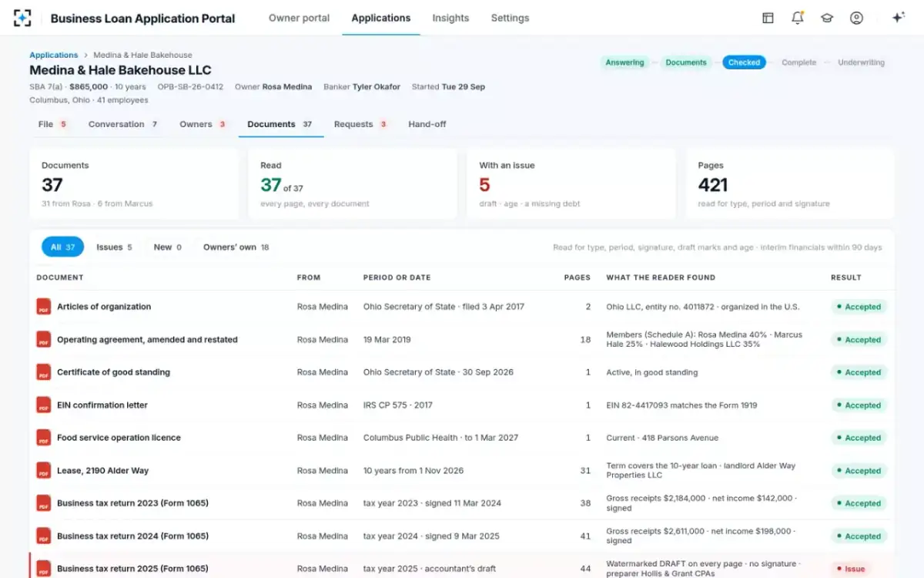
Task: Open the notifications bell
Action: click(x=798, y=18)
